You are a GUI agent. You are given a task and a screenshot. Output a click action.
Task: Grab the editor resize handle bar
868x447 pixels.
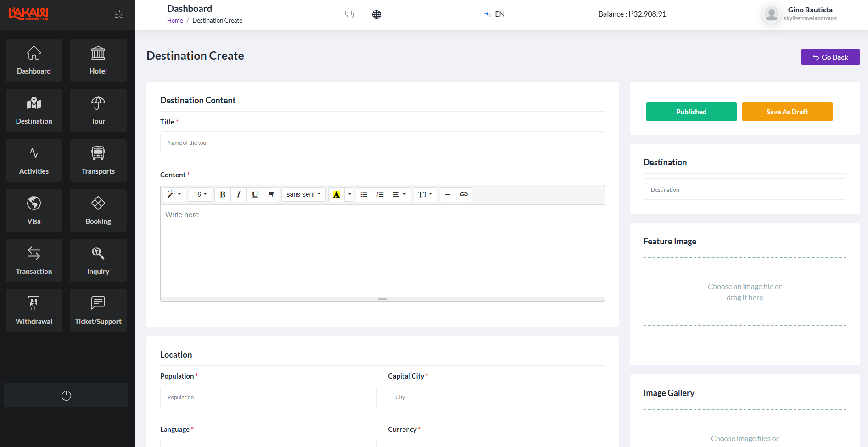382,299
